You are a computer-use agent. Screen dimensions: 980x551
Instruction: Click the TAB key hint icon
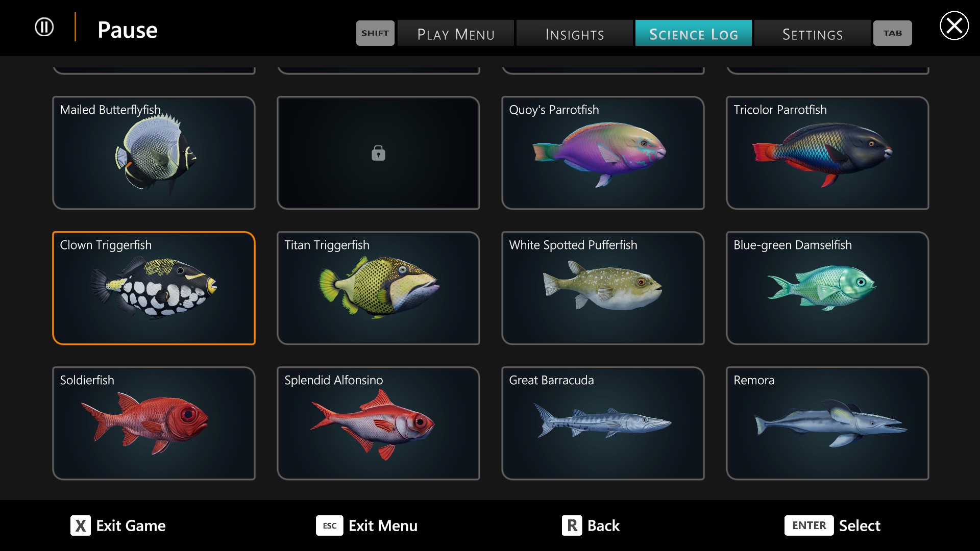pyautogui.click(x=892, y=33)
